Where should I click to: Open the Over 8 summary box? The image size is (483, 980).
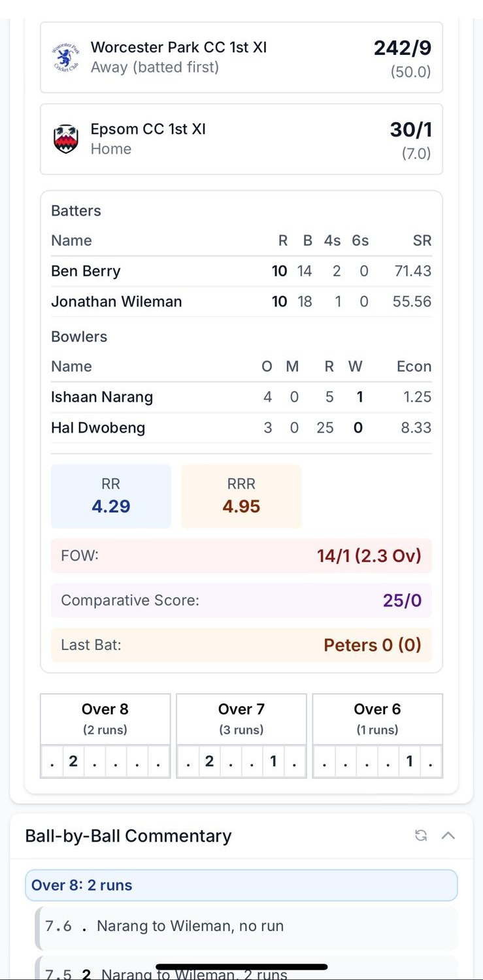[x=105, y=719]
